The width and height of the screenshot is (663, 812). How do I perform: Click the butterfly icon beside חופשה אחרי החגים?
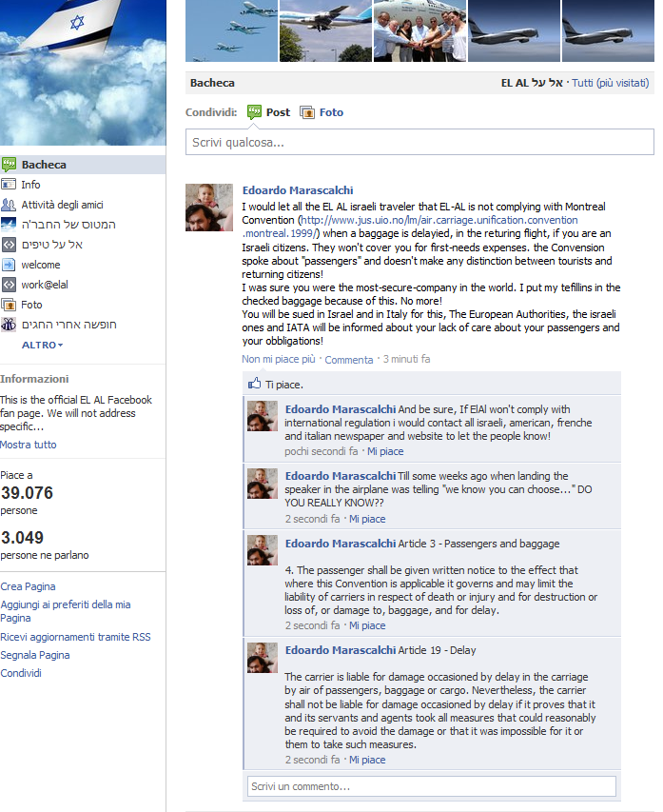9,325
